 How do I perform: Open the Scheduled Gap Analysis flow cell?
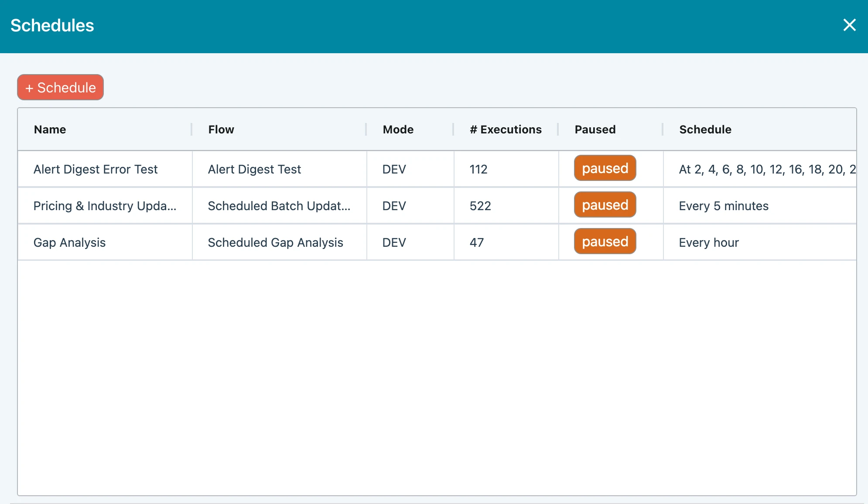coord(275,242)
